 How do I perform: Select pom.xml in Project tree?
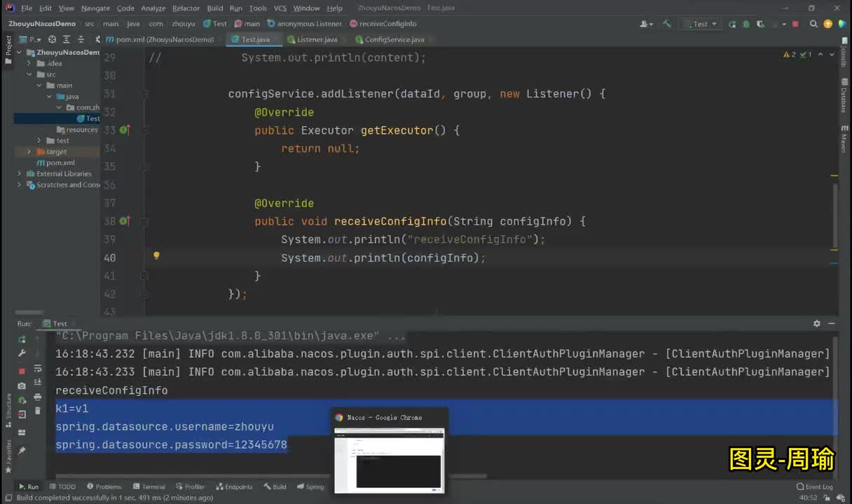(56, 162)
